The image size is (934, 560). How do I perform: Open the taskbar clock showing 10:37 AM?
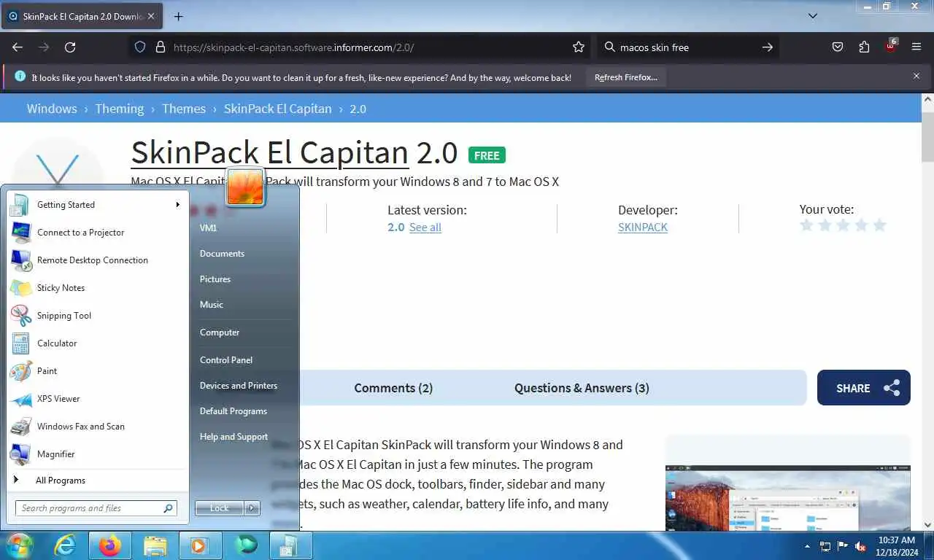click(897, 546)
